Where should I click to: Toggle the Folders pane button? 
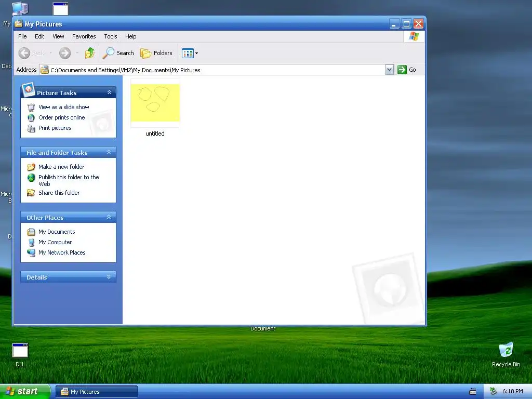click(156, 53)
